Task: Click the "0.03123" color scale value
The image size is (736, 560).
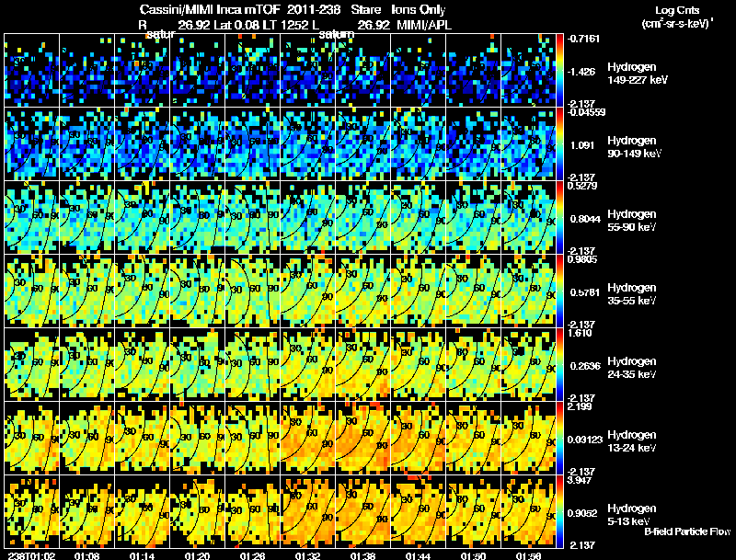Action: tap(585, 440)
